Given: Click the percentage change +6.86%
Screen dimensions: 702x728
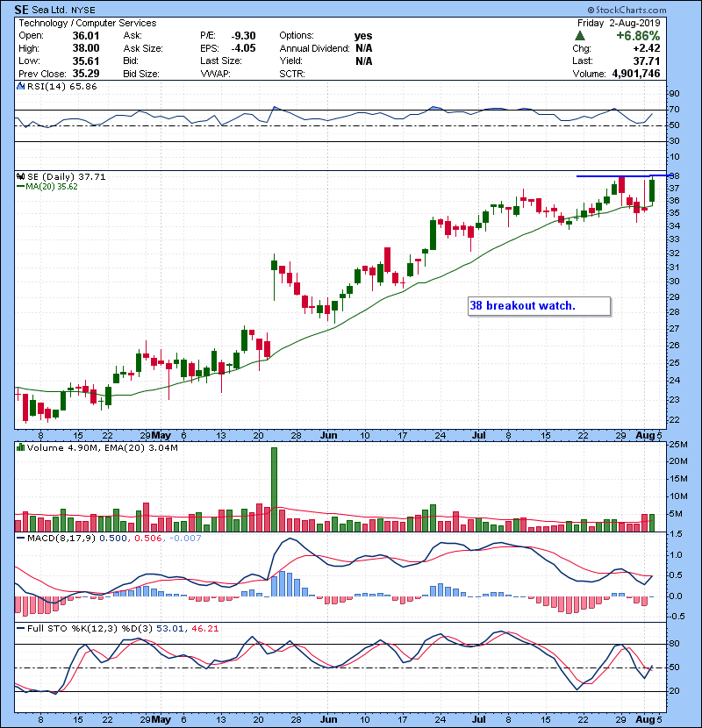Looking at the screenshot, I should tap(638, 36).
